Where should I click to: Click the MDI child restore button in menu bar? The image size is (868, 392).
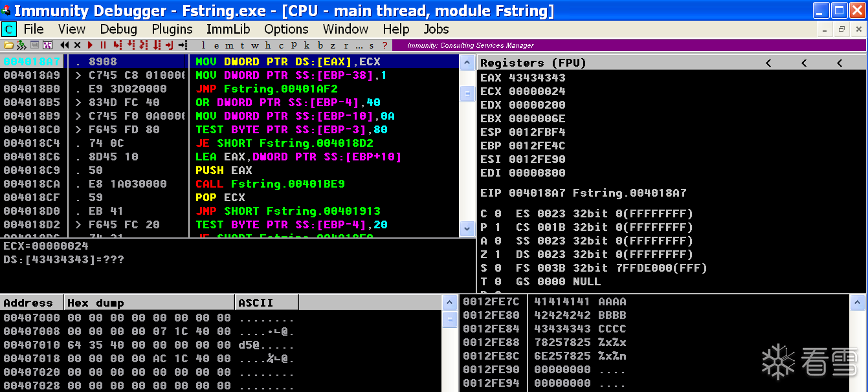[x=841, y=29]
